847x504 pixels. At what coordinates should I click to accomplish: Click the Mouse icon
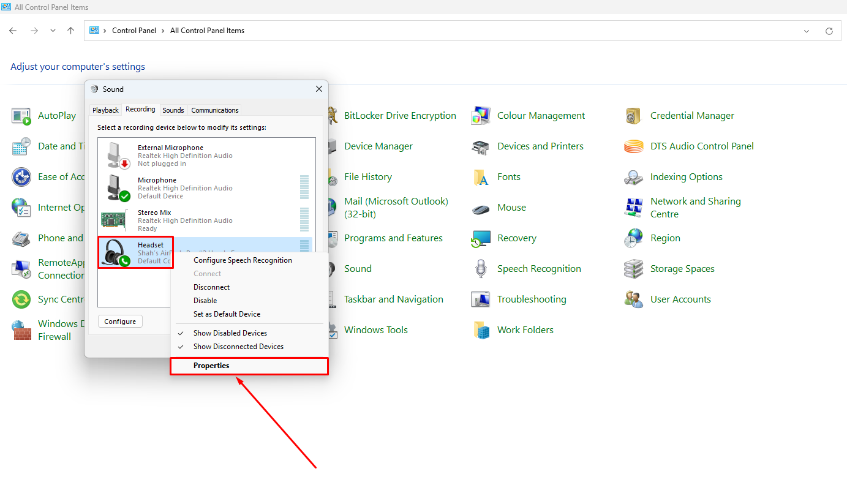[x=481, y=208]
